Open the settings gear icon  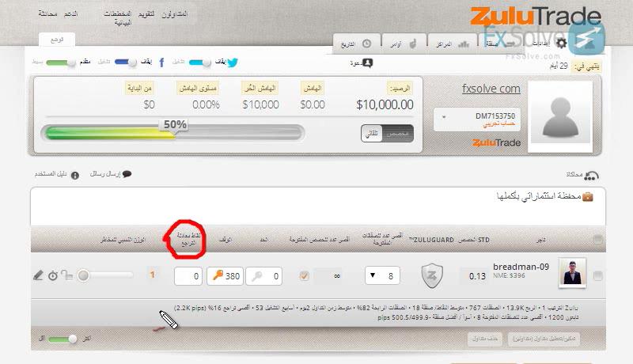coord(561,43)
